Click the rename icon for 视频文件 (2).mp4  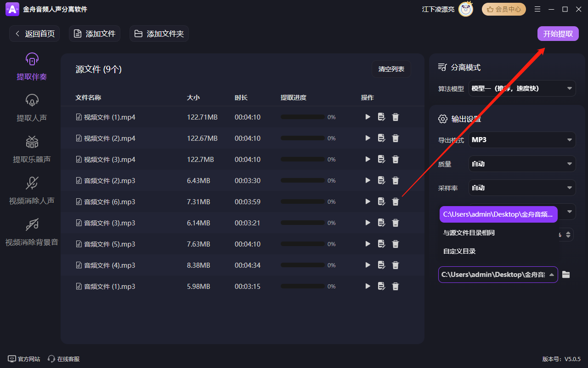point(381,138)
